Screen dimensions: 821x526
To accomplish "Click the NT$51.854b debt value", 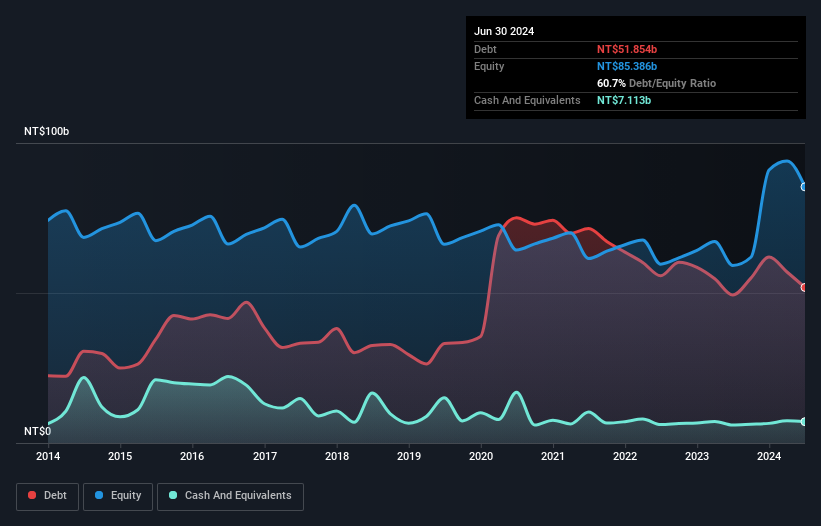I will [627, 49].
